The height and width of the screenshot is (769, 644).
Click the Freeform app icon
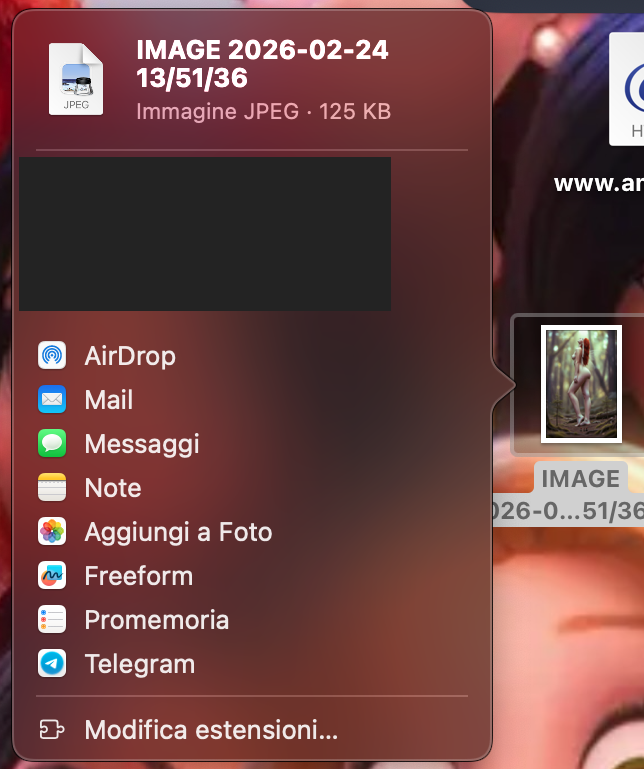click(x=52, y=575)
